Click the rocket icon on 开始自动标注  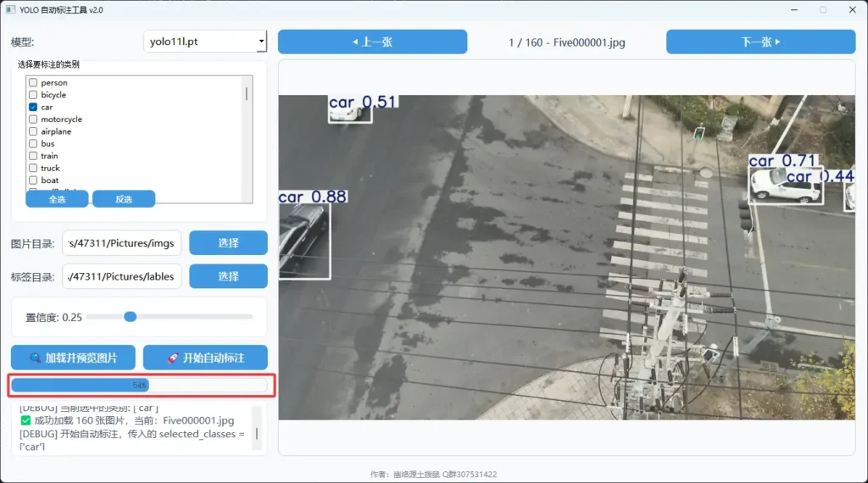coord(172,358)
